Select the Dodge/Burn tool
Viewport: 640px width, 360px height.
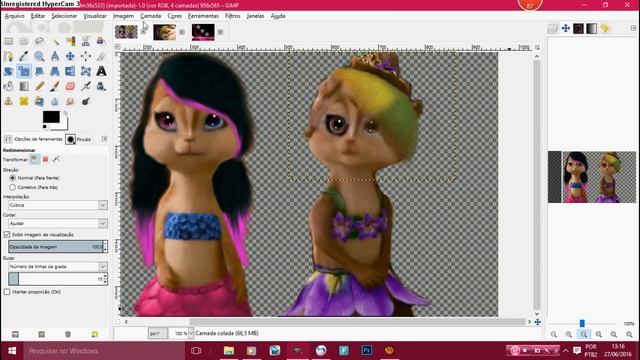pos(86,101)
